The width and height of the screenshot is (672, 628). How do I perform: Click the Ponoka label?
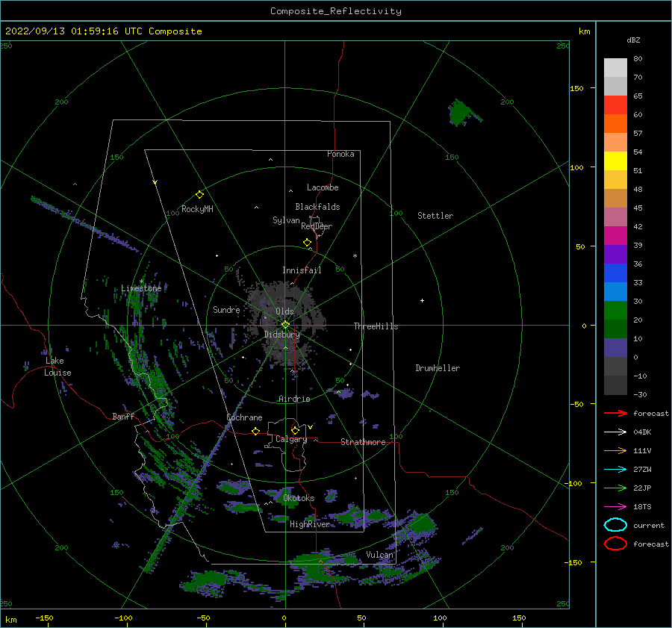click(x=340, y=154)
